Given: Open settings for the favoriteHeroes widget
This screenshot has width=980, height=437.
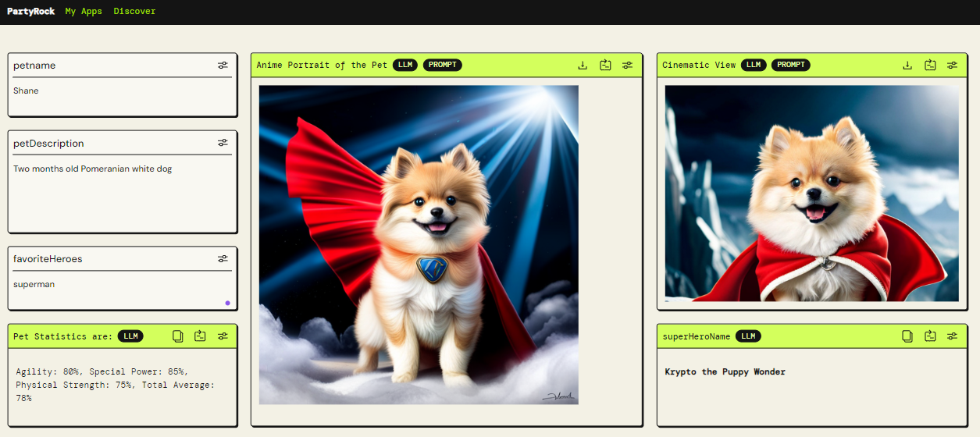Looking at the screenshot, I should click(x=223, y=258).
